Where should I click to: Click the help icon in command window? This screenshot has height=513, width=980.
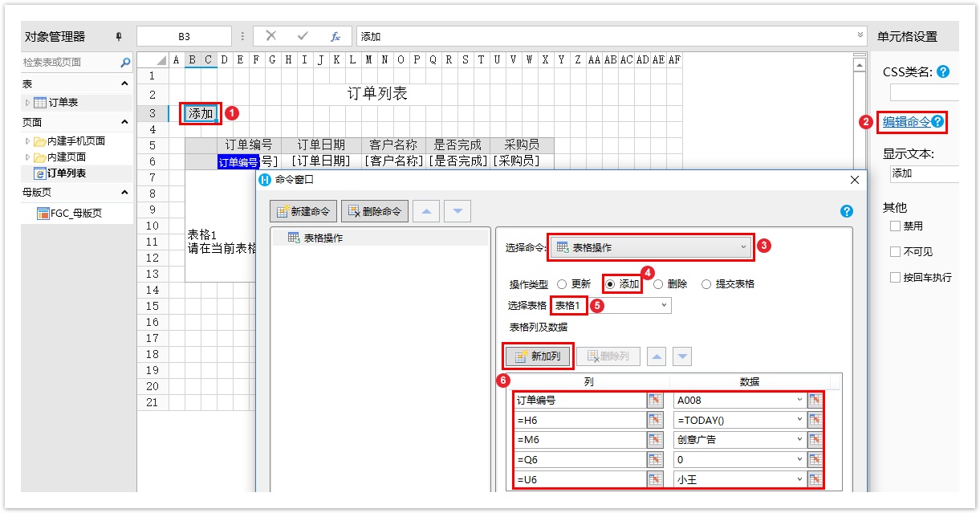click(846, 211)
